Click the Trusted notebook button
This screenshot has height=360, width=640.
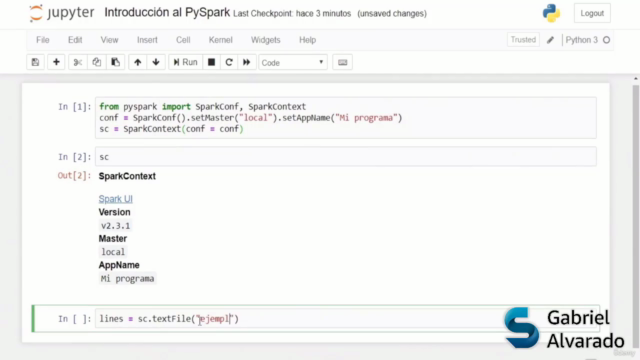click(x=523, y=40)
